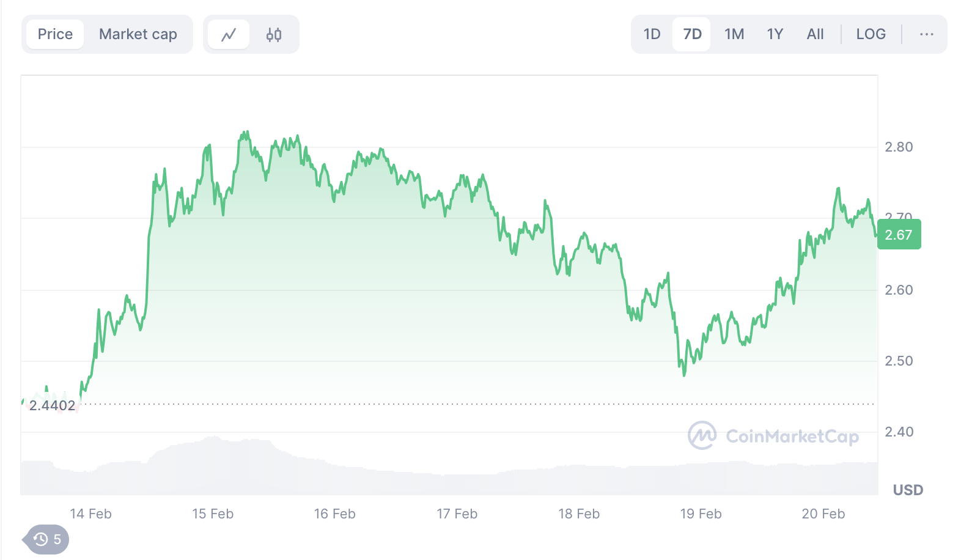This screenshot has height=560, width=961.
Task: Toggle LOG scale on the chart
Action: click(871, 34)
